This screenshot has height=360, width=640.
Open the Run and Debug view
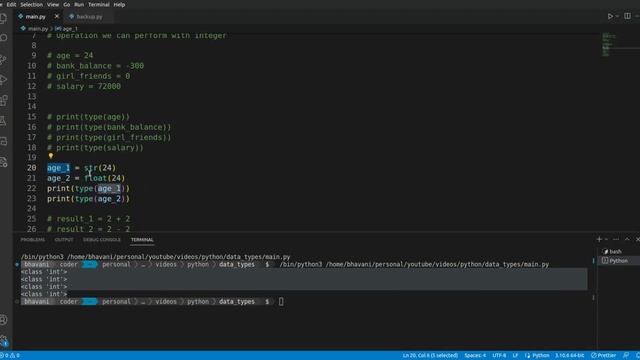(4, 80)
